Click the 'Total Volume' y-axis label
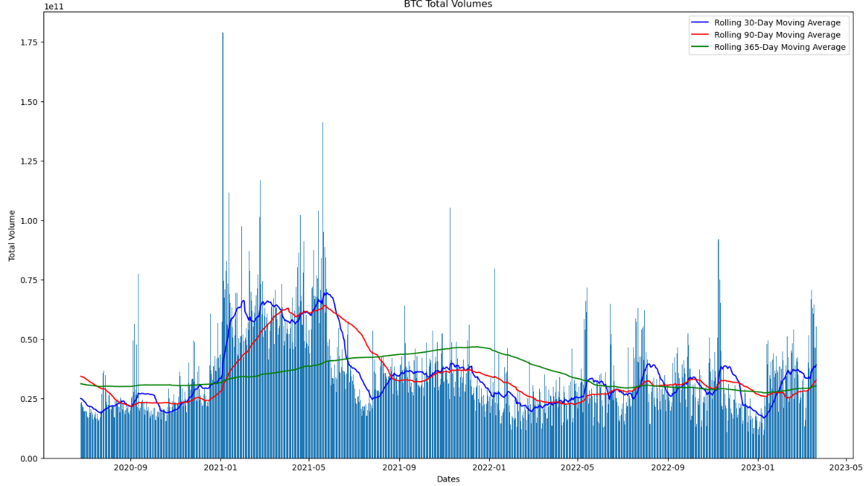The height and width of the screenshot is (486, 868). (12, 236)
